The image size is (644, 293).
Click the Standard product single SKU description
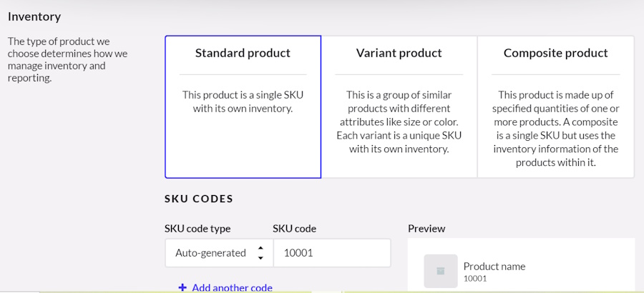click(243, 102)
